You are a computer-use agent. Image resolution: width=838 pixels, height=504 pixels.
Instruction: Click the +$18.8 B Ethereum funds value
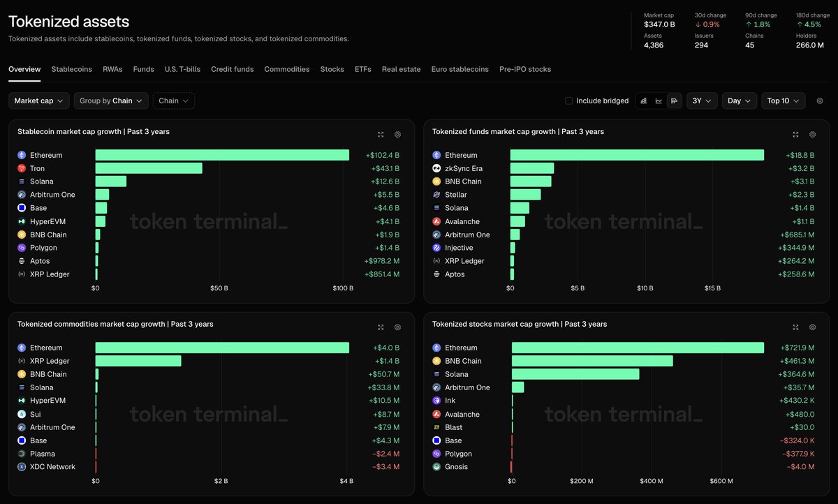point(799,155)
